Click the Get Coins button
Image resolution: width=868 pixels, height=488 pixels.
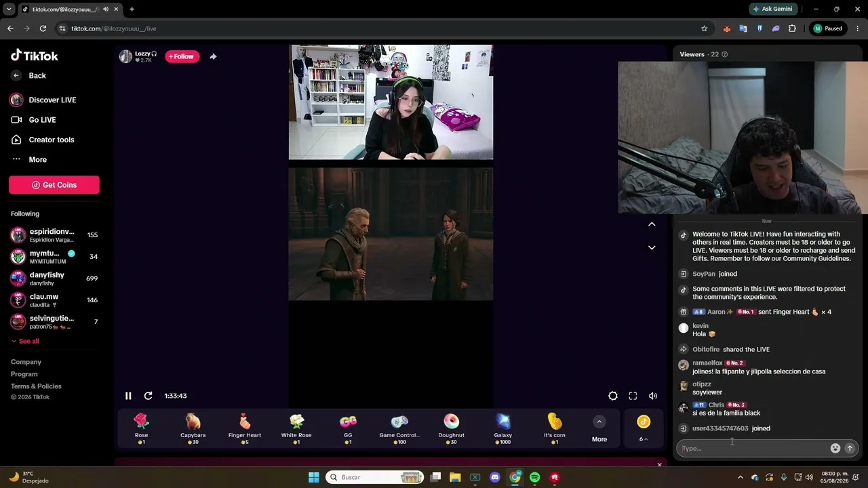(54, 185)
